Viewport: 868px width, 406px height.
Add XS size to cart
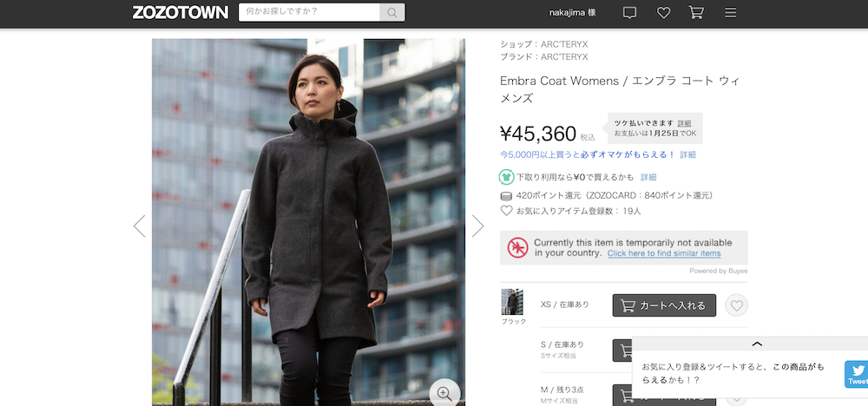click(664, 305)
